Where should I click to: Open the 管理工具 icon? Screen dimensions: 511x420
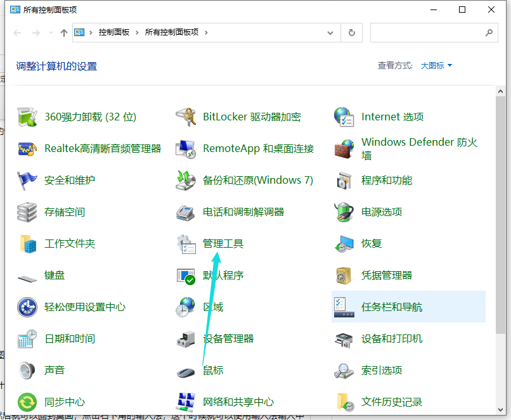point(186,244)
